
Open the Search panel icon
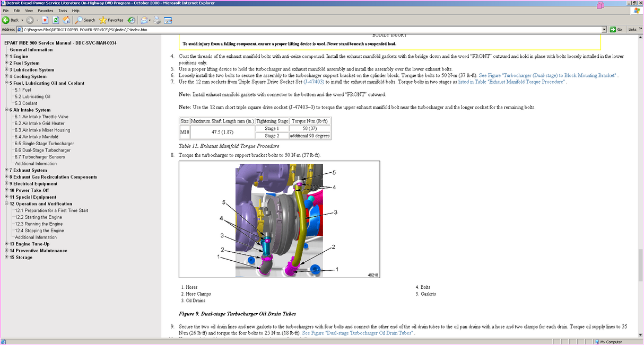click(x=79, y=20)
